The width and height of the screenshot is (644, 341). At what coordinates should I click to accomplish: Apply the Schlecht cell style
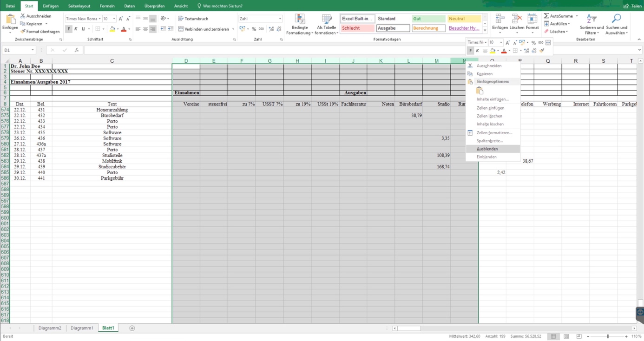[x=357, y=28]
